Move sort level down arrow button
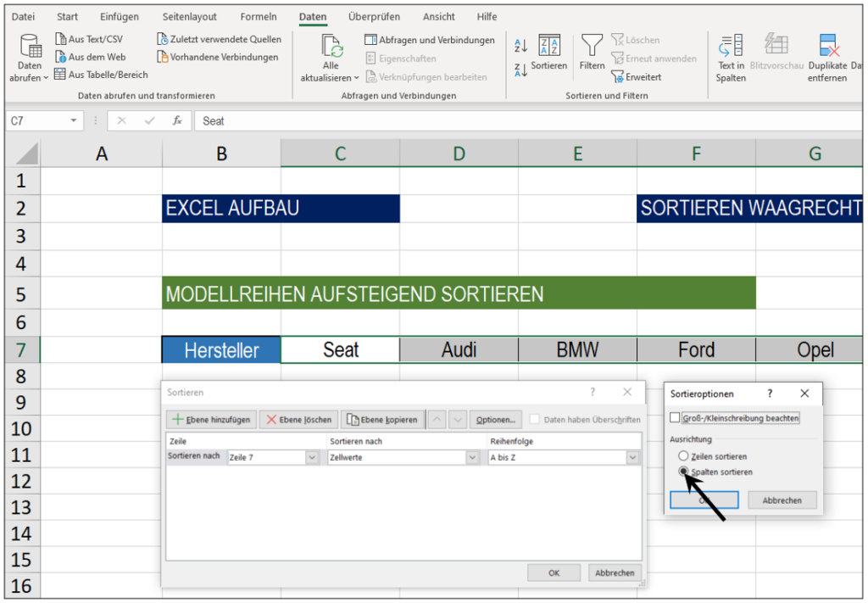 click(458, 419)
